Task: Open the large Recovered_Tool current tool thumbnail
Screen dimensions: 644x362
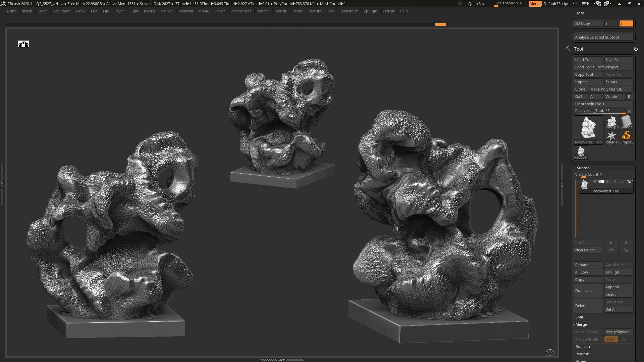Action: 588,130
